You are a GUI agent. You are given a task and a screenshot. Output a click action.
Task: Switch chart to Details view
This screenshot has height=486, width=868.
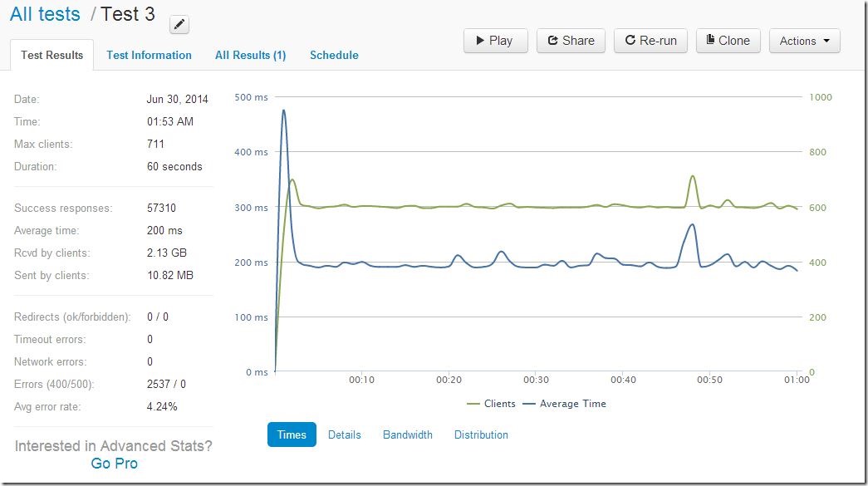(x=345, y=434)
